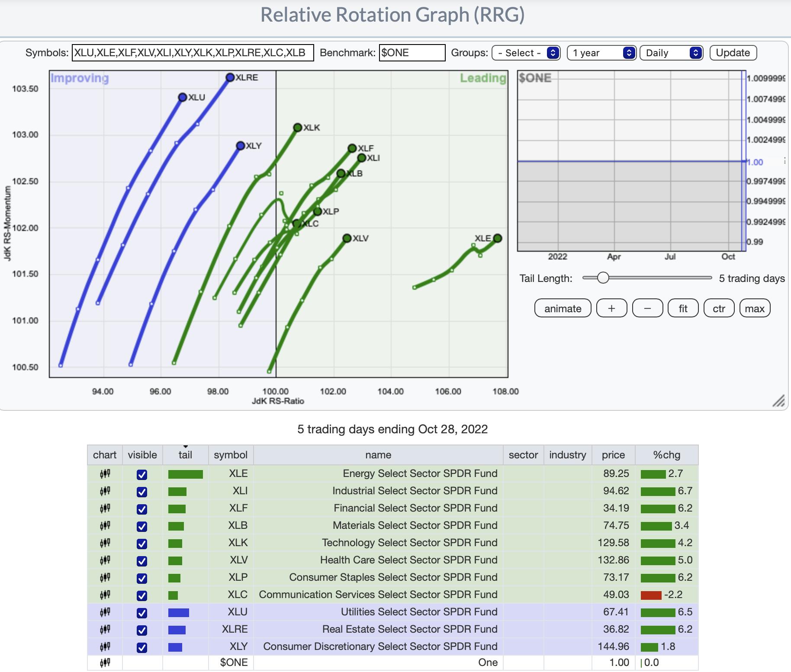Click chart icon in XLU row
Viewport: 791px width, 672px height.
105,612
